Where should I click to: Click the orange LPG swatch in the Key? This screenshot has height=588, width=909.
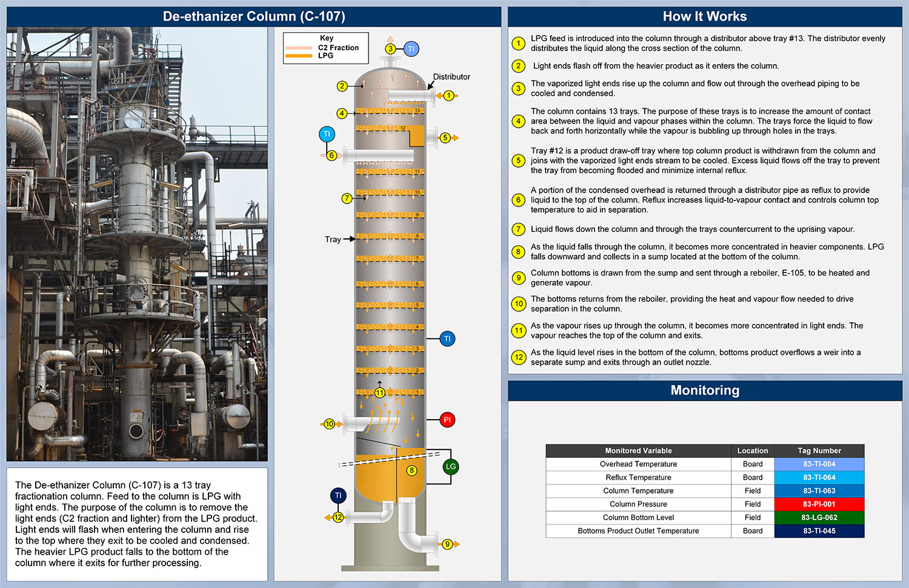pyautogui.click(x=299, y=56)
